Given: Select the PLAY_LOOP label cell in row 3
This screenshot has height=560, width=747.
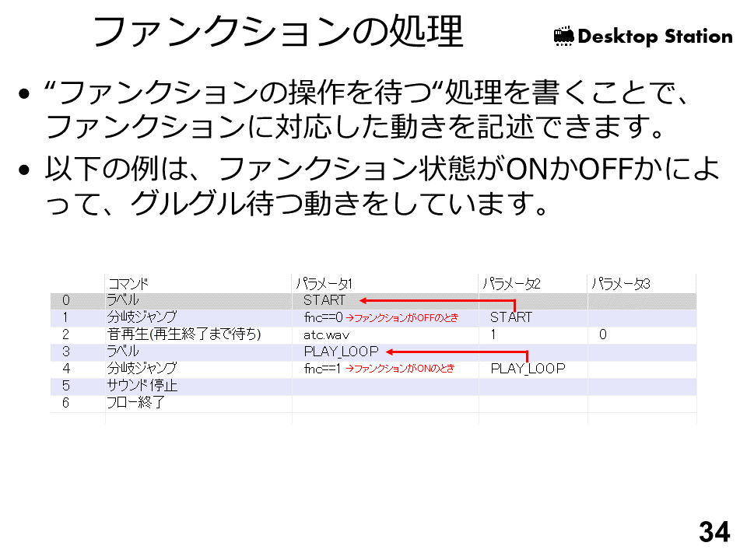Looking at the screenshot, I should (x=341, y=352).
